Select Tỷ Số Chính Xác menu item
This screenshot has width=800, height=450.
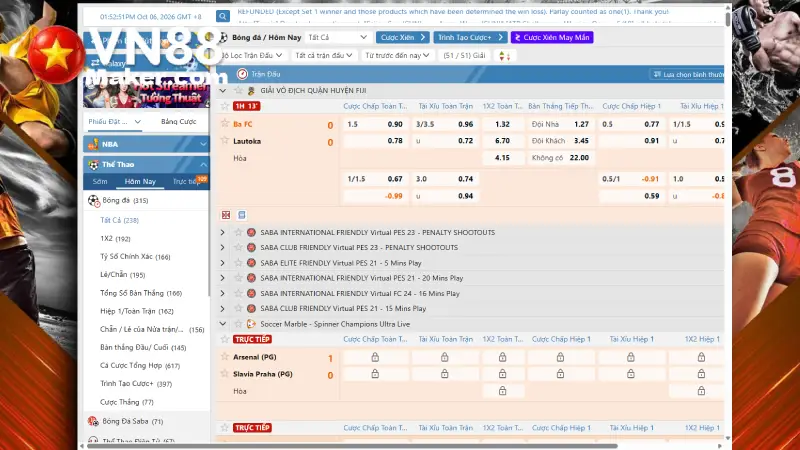pos(135,257)
